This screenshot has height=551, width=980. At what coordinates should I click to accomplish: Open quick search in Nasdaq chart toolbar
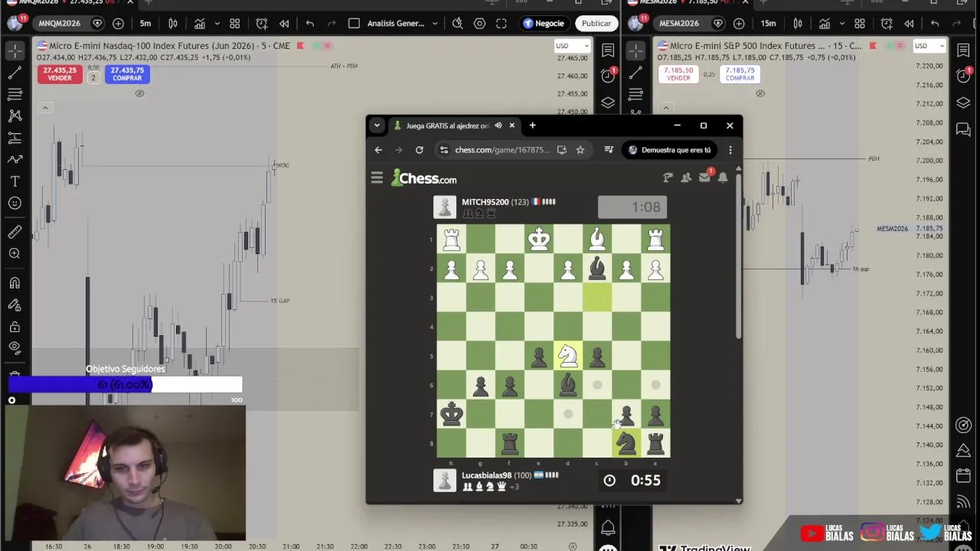458,23
